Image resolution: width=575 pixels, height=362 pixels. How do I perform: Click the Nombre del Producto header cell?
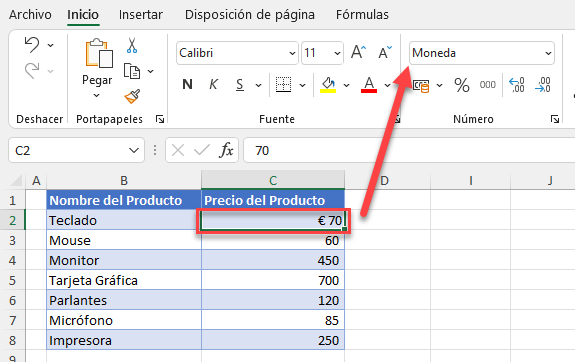(x=124, y=200)
